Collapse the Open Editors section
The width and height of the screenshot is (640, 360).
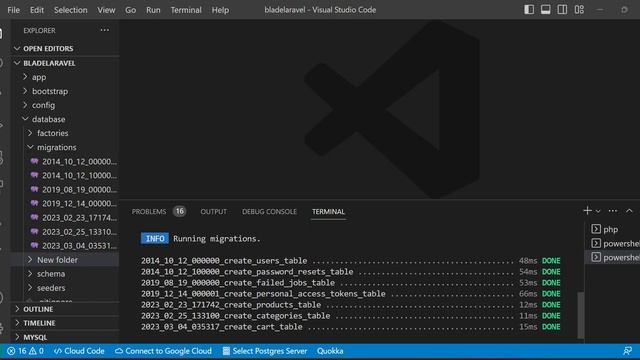coord(65,49)
